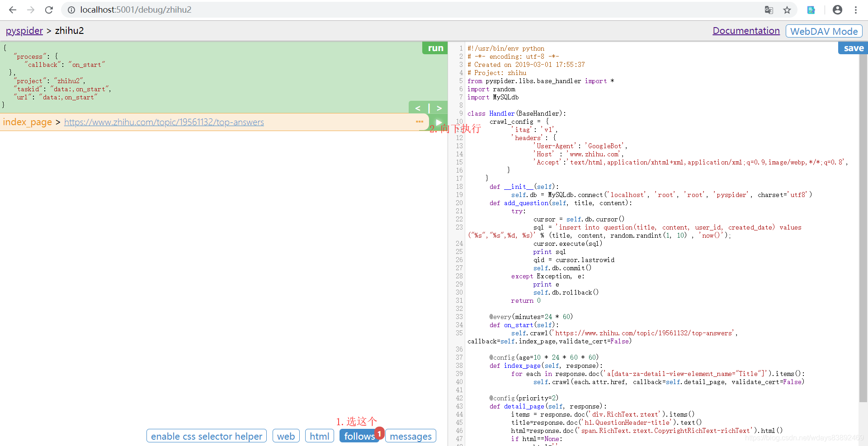Click the address bar URL localhost:5001/debug/zhihu2
Viewport: 868px width, 446px height.
point(136,9)
